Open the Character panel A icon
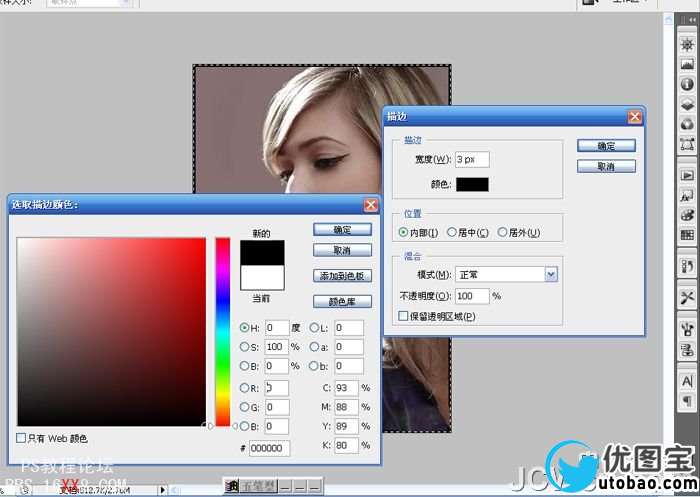The width and height of the screenshot is (700, 497). 687,381
